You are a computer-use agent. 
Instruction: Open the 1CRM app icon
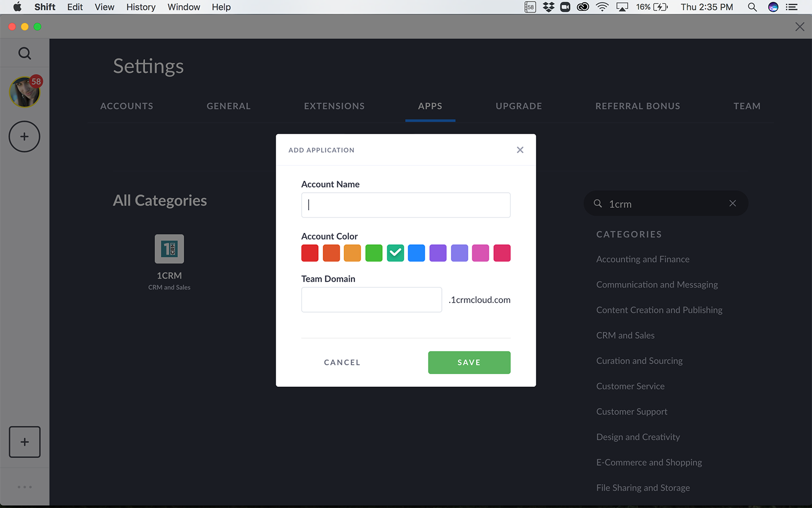click(169, 249)
